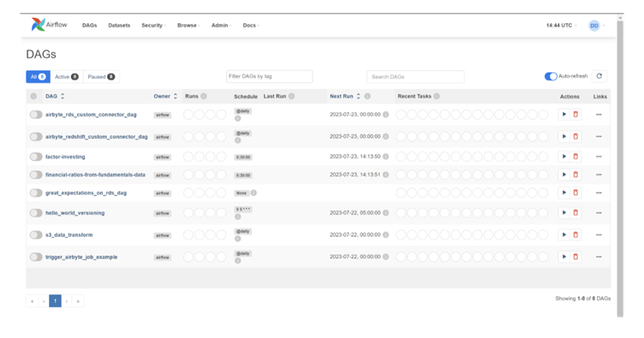Open the DO user account menu

[x=597, y=26]
